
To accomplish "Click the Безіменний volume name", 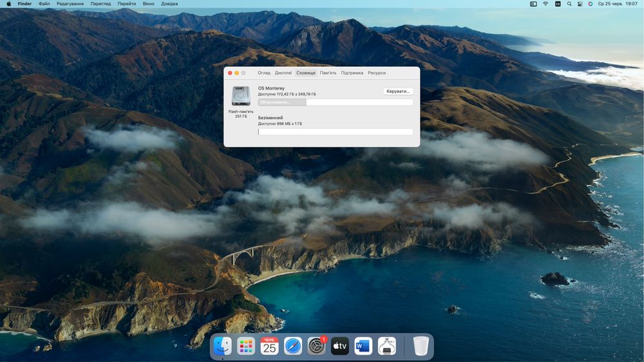I will pyautogui.click(x=270, y=117).
